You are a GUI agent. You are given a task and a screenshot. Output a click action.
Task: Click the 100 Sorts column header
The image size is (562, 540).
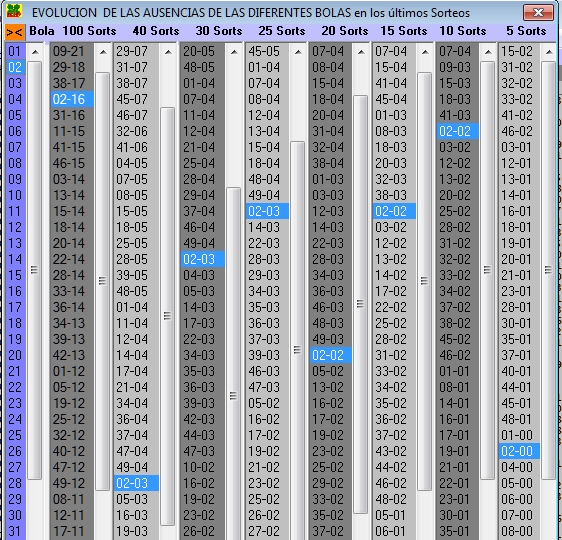tap(89, 31)
